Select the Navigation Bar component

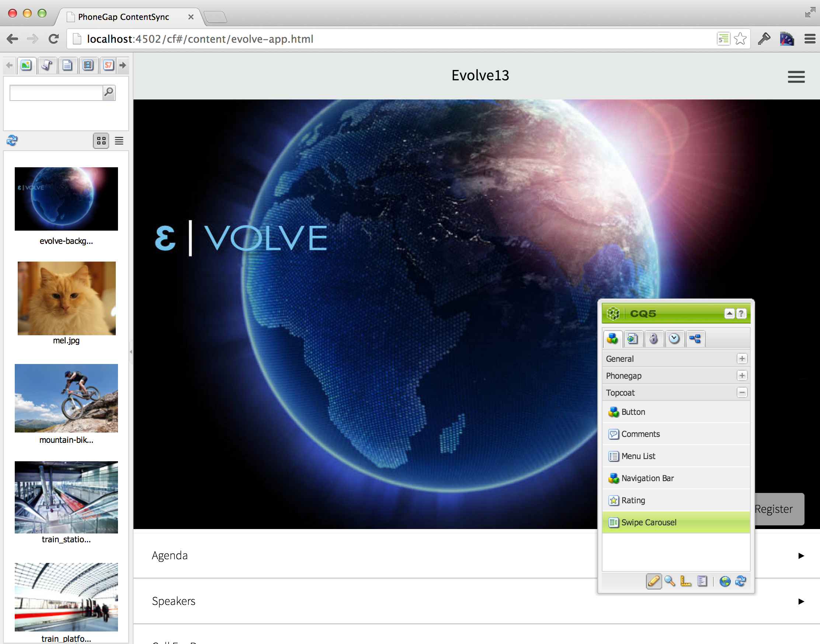[x=676, y=478]
